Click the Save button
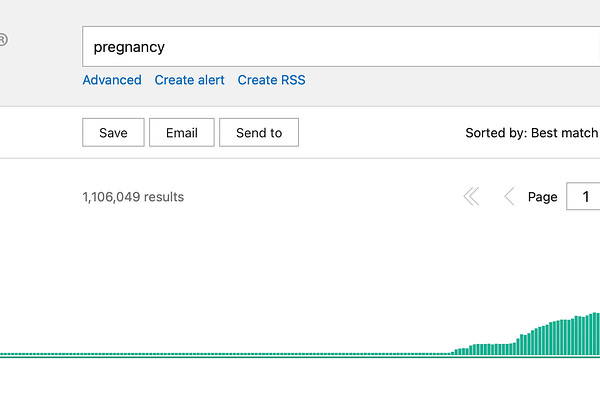 113,132
